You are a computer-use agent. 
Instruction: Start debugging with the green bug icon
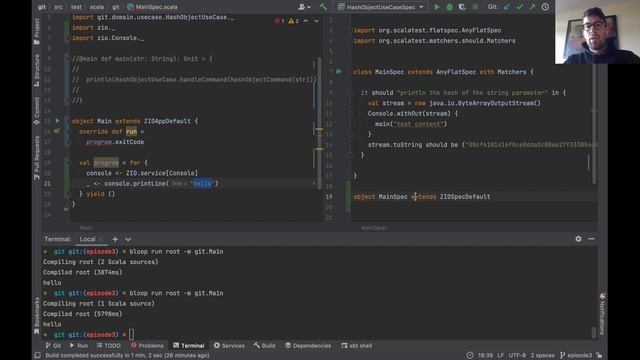coord(449,7)
